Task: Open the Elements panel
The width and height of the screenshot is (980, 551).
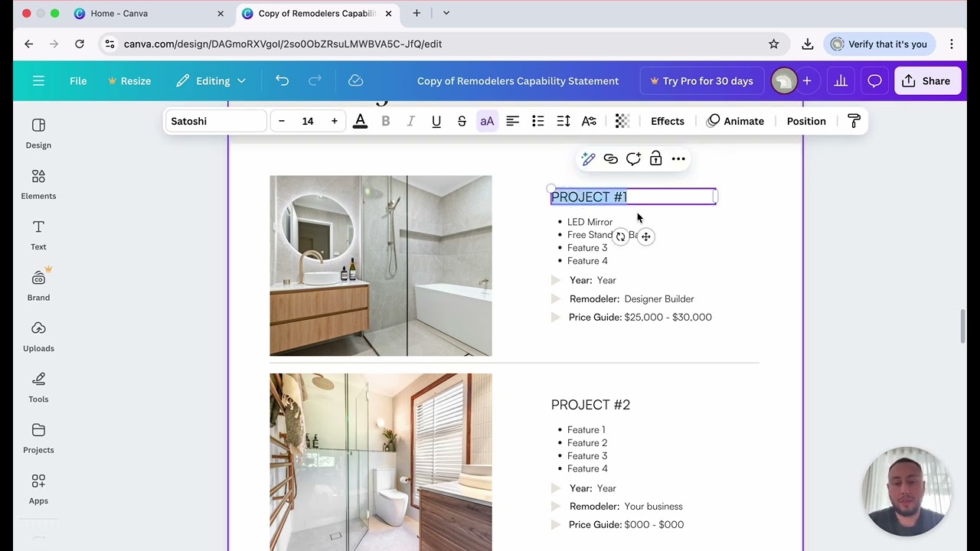Action: click(x=38, y=184)
